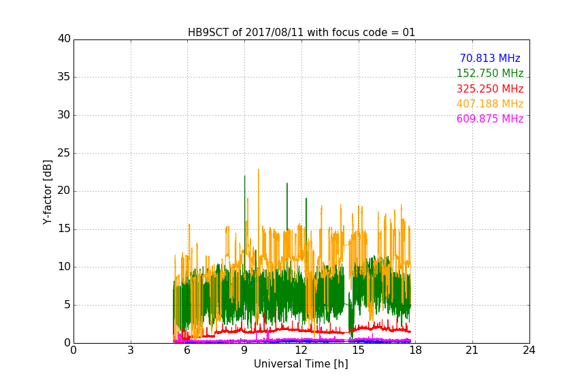Image resolution: width=588 pixels, height=392 pixels.
Task: Click the x-axis tick label 21
Action: coord(472,350)
